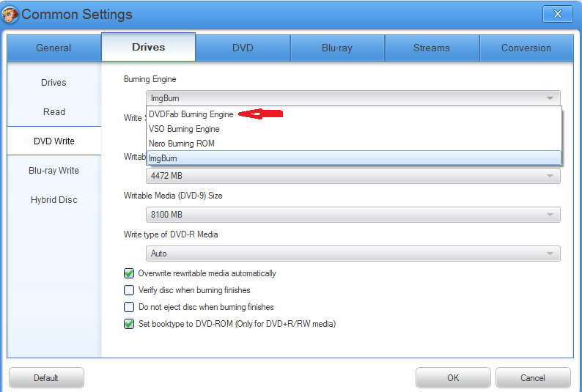Screen dimensions: 582x392
Task: Switch to the General tab
Action: (x=54, y=48)
